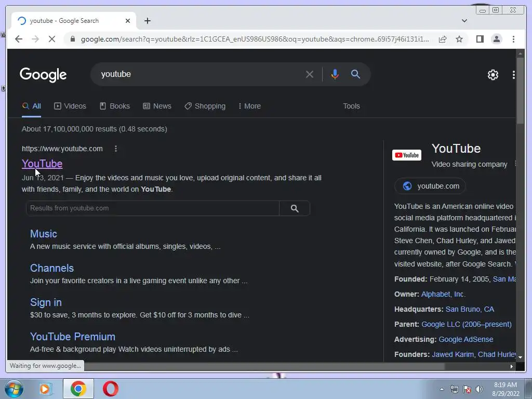Go back with the browser back arrow
The image size is (532, 399).
click(x=19, y=39)
